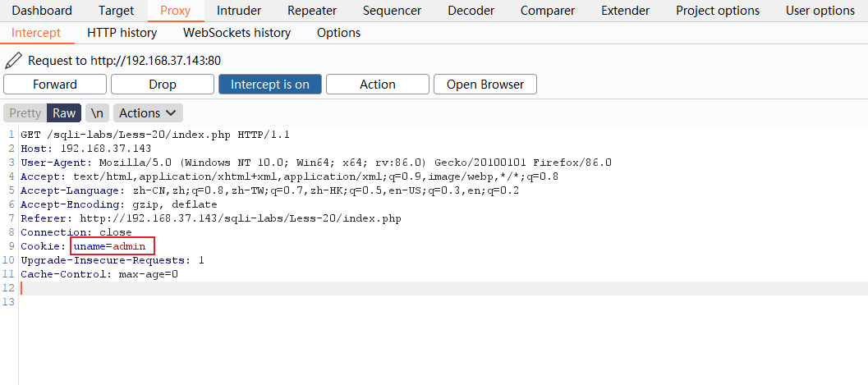This screenshot has width=868, height=385.
Task: Open the WebSockets history sub-tab
Action: pos(237,33)
